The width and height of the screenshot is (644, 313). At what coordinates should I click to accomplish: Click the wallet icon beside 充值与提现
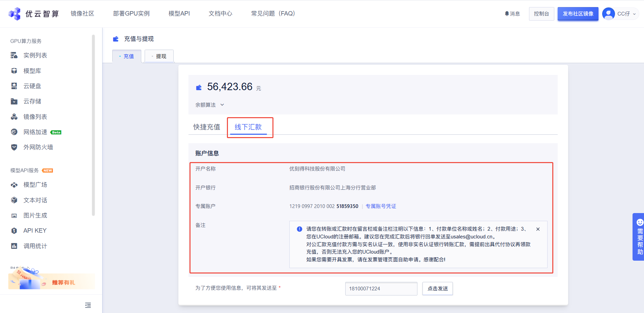tap(116, 39)
